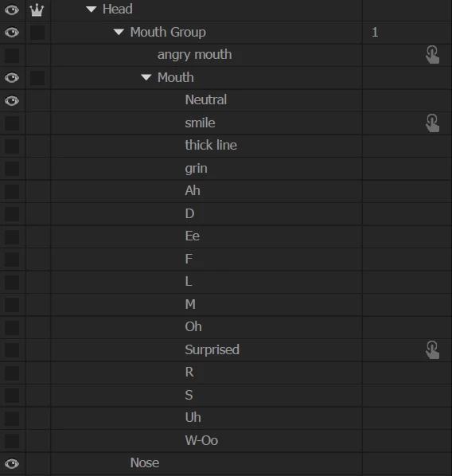Collapse the Mouth Group triangle
452x476 pixels.
[119, 32]
